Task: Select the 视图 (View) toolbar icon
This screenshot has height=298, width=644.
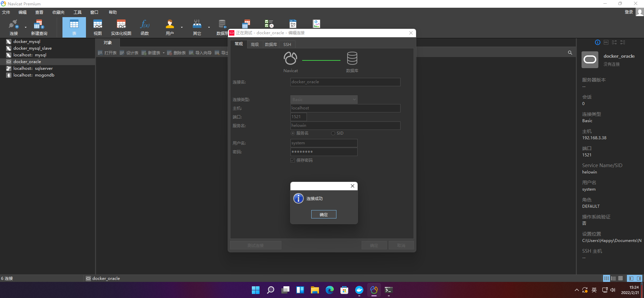Action: click(x=98, y=27)
